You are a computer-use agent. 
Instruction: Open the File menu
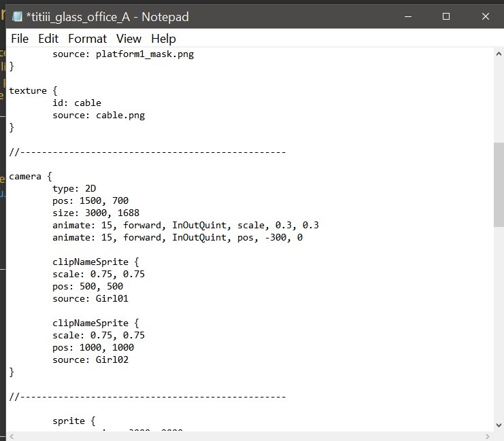tap(20, 39)
